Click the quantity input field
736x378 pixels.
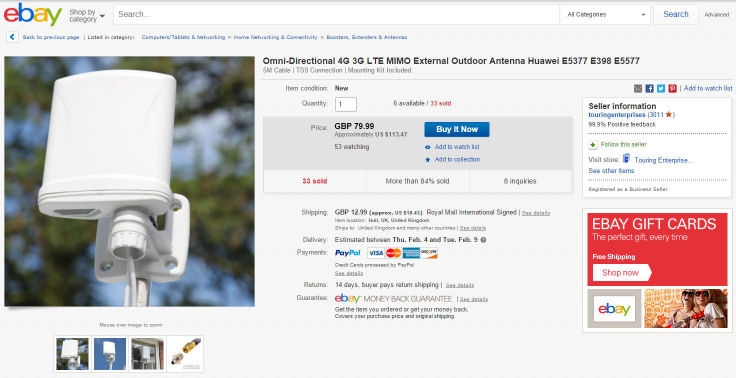(345, 104)
